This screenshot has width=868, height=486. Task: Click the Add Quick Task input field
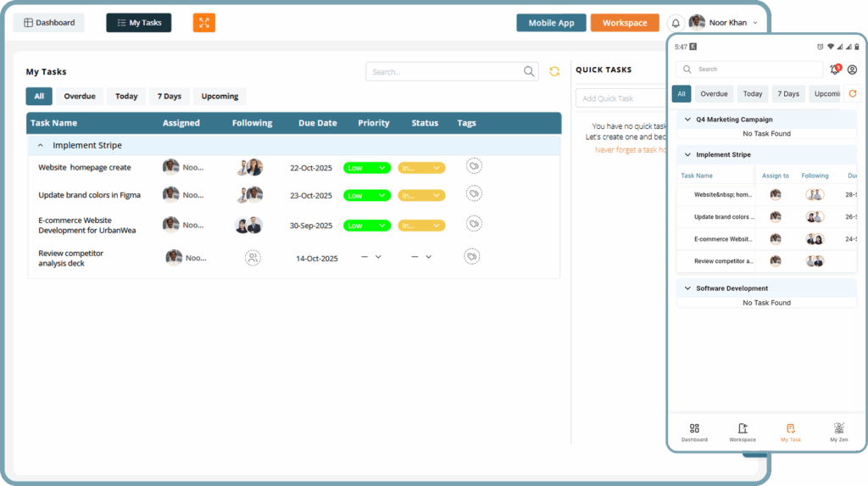pyautogui.click(x=619, y=98)
